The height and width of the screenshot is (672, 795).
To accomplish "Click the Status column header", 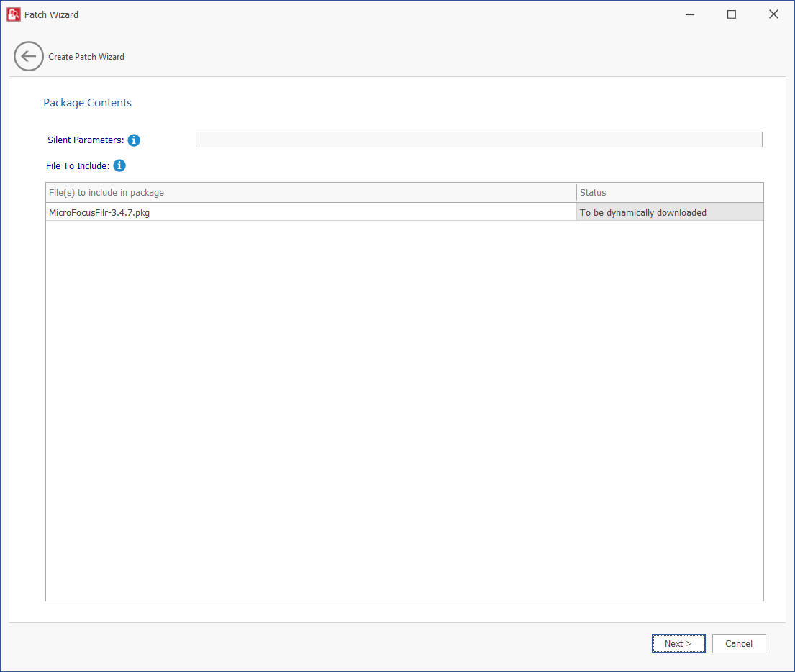I will (x=669, y=192).
